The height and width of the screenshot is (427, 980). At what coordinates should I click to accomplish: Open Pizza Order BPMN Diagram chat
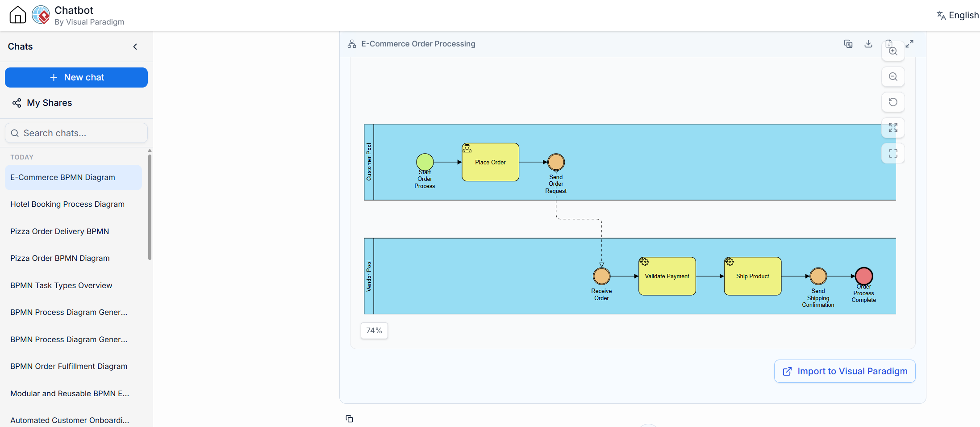click(73, 258)
